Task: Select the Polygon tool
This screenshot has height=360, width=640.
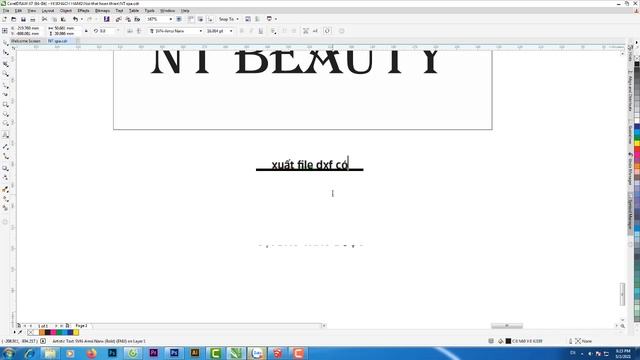Action: click(5, 124)
